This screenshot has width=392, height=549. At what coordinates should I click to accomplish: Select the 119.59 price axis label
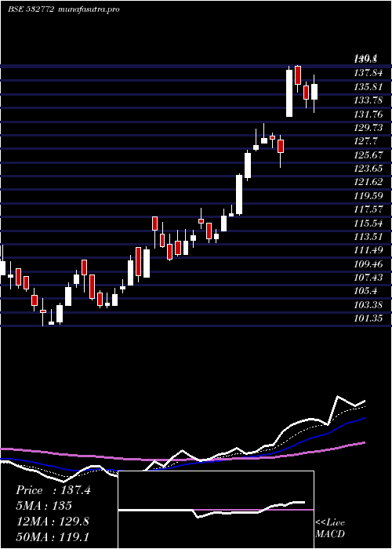(368, 196)
